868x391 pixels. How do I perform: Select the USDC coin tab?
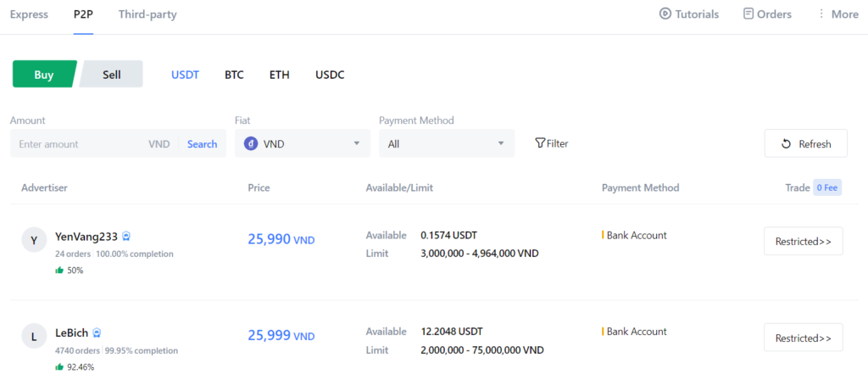(330, 75)
